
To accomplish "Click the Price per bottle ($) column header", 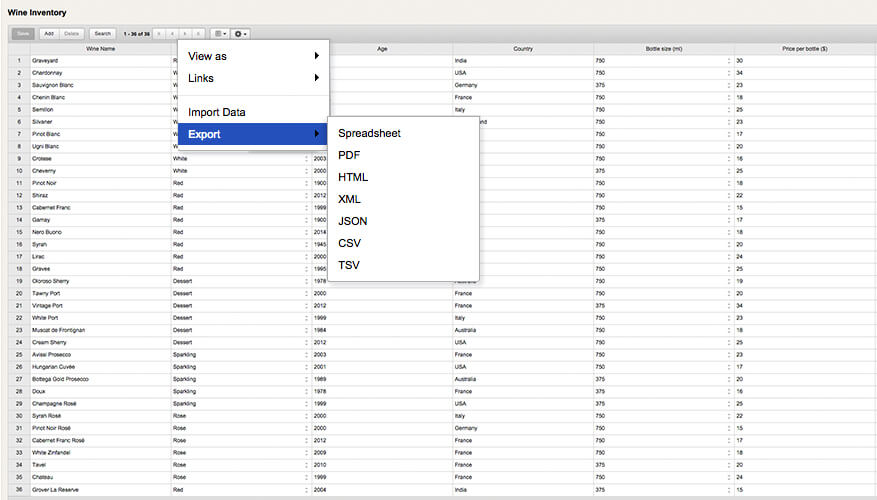I will 805,49.
